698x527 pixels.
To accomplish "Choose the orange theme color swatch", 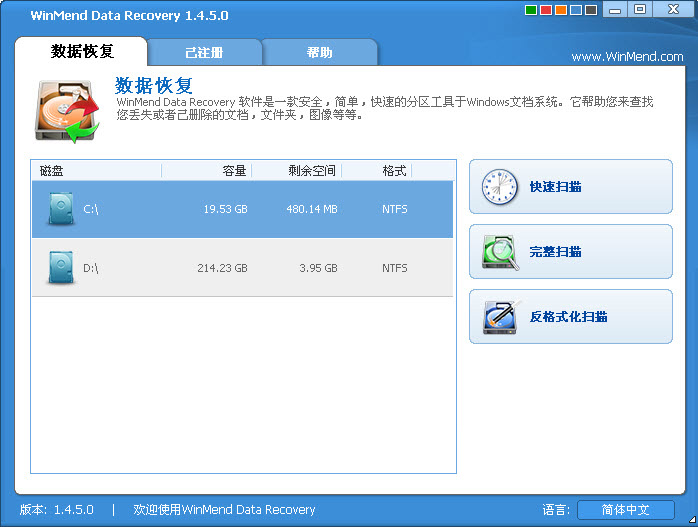I will pyautogui.click(x=560, y=10).
